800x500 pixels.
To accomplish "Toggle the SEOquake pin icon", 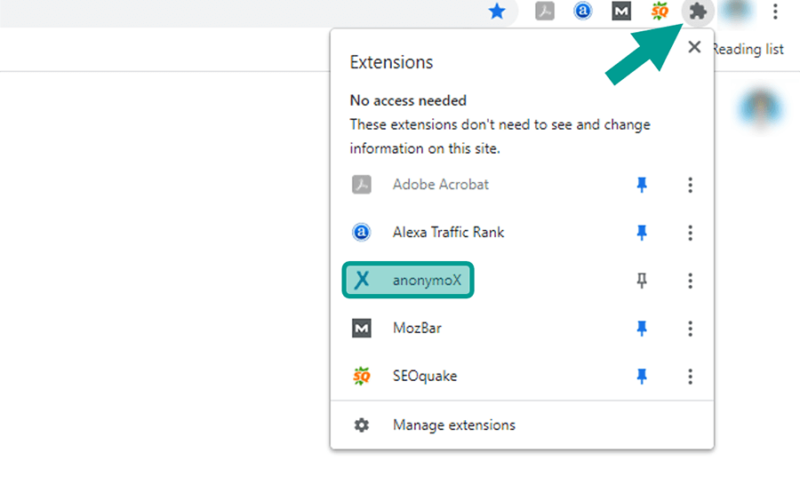I will pyautogui.click(x=641, y=376).
